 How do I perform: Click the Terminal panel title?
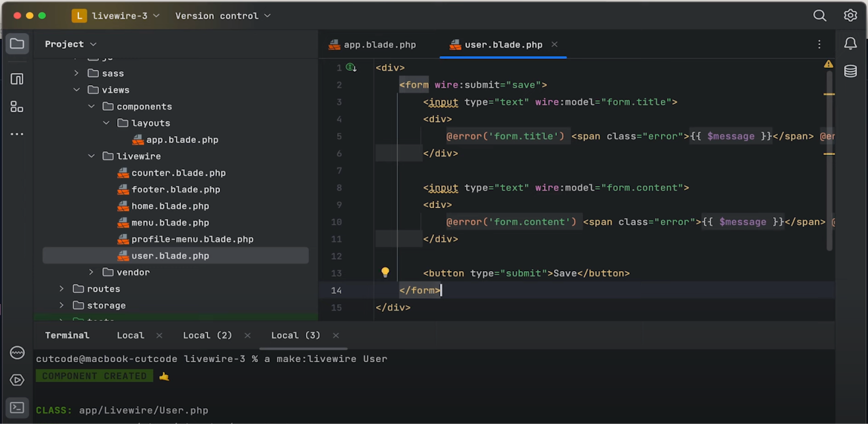(x=67, y=336)
